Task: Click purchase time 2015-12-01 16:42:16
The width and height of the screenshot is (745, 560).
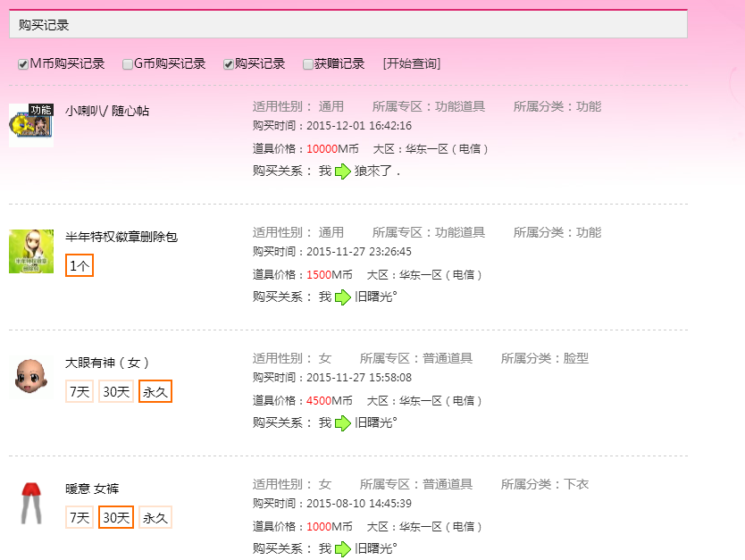Action: coord(359,126)
